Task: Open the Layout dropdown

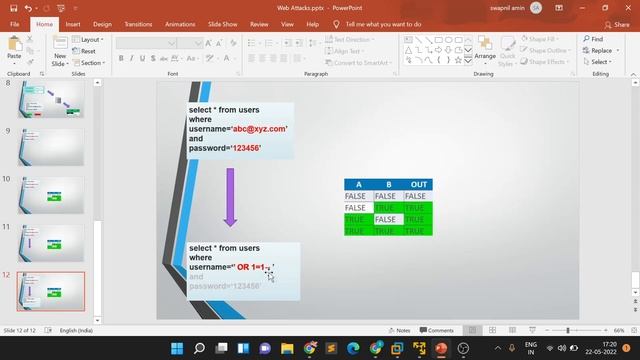Action: [x=88, y=40]
